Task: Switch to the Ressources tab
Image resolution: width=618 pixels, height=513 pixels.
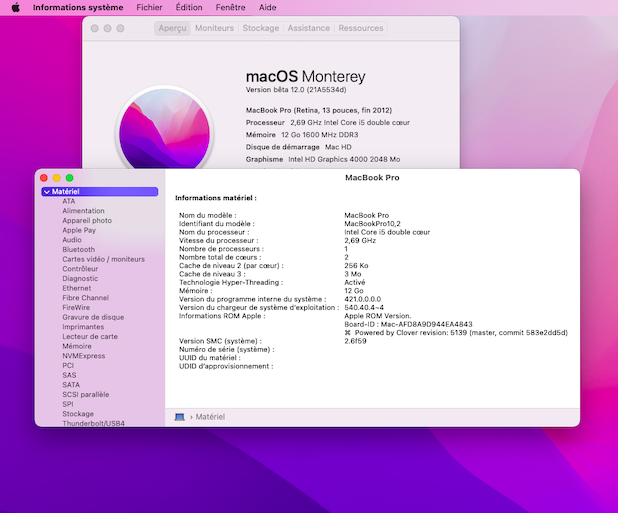Action: pyautogui.click(x=361, y=28)
